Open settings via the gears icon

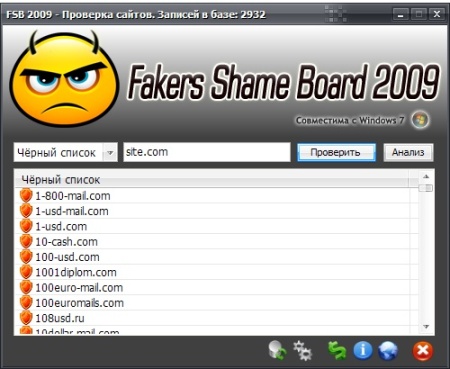[x=303, y=350]
